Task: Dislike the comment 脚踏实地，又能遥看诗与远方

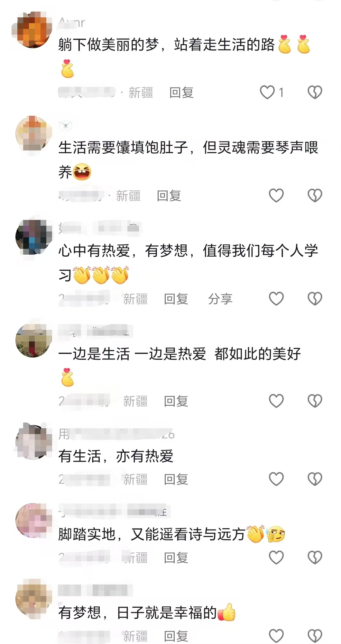Action: tap(315, 558)
